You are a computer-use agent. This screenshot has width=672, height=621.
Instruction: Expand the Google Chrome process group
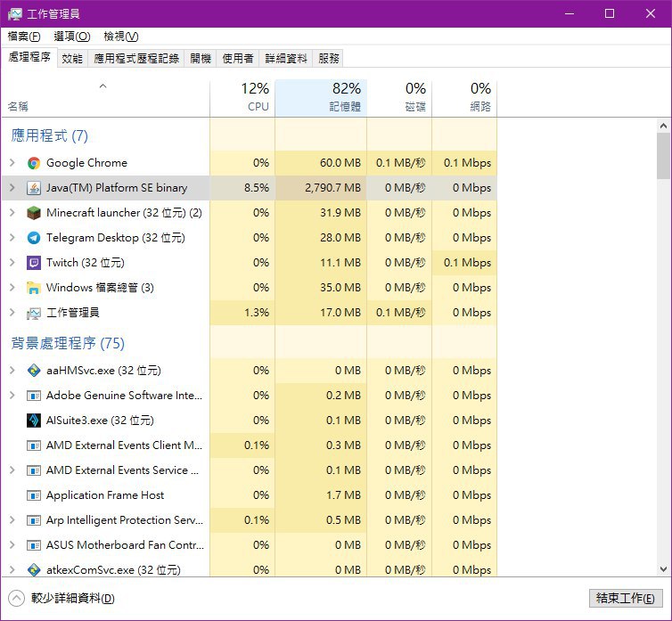coord(12,163)
